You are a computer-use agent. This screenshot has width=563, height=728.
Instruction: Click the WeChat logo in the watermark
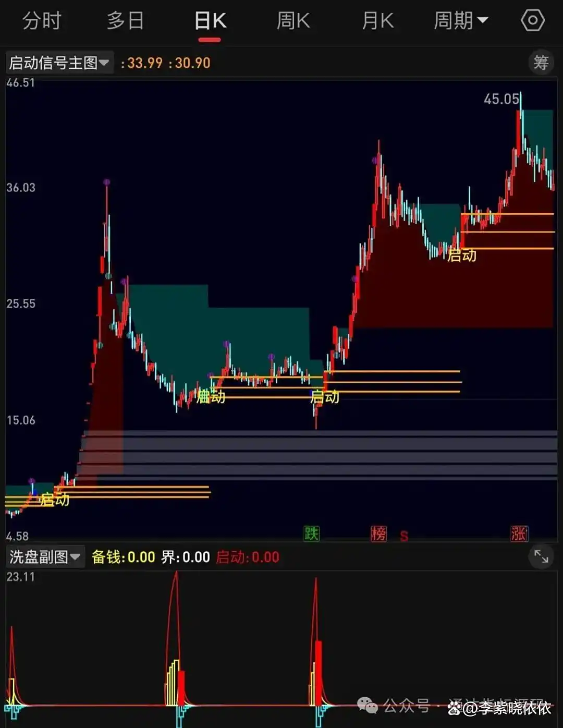[x=368, y=706]
